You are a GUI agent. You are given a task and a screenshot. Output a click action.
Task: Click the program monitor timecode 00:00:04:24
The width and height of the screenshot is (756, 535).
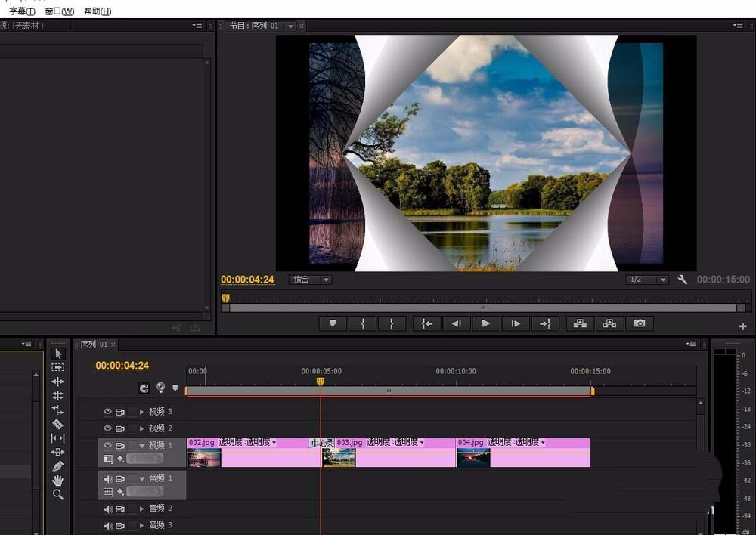point(247,280)
